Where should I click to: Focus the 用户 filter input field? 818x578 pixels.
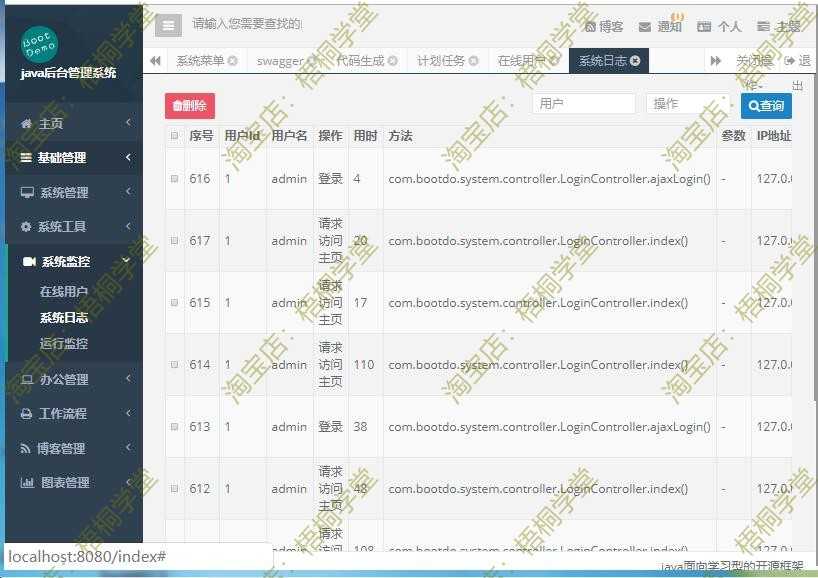pos(584,104)
